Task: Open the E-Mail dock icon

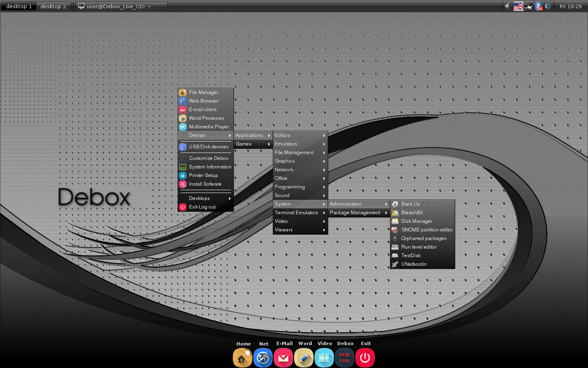Action: (283, 358)
